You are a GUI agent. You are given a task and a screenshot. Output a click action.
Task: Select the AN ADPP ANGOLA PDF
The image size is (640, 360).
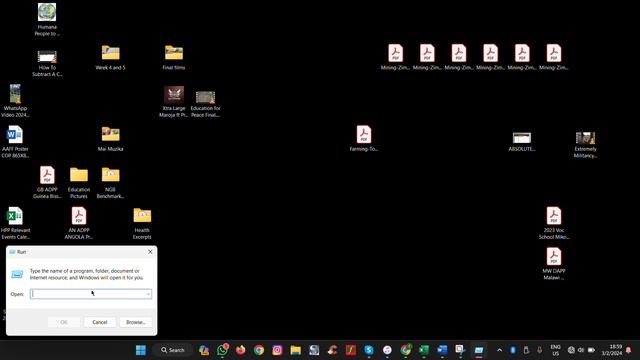pyautogui.click(x=79, y=223)
